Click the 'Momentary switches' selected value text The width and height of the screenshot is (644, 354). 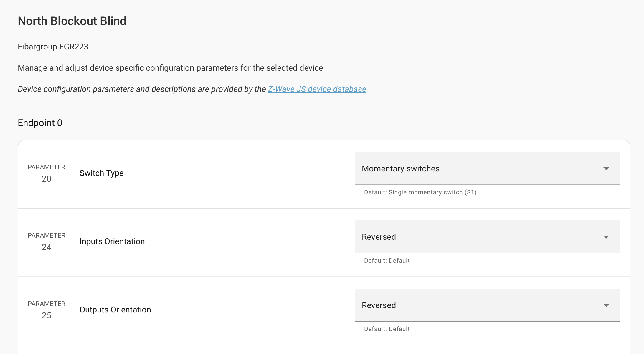tap(400, 168)
